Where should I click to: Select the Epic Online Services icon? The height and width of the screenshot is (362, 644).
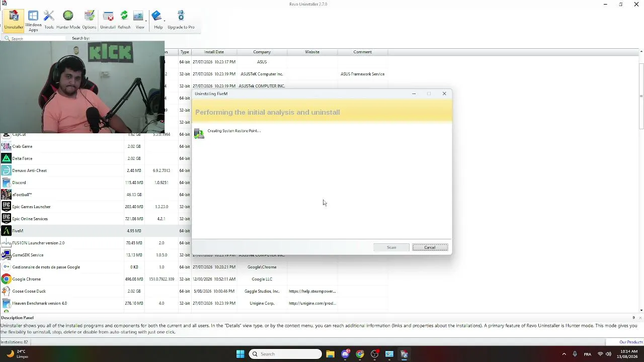[x=6, y=219]
